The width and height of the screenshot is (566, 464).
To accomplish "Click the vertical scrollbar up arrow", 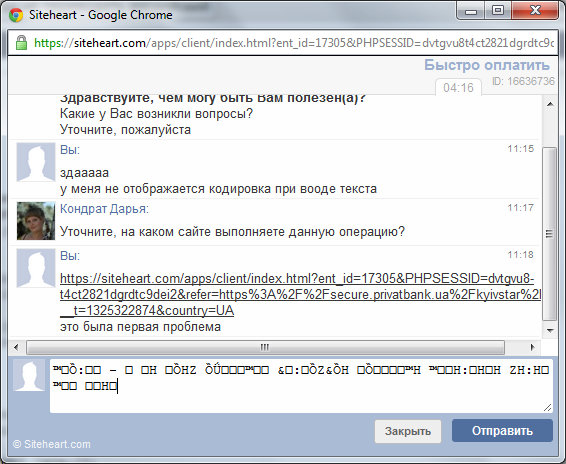I will click(550, 104).
